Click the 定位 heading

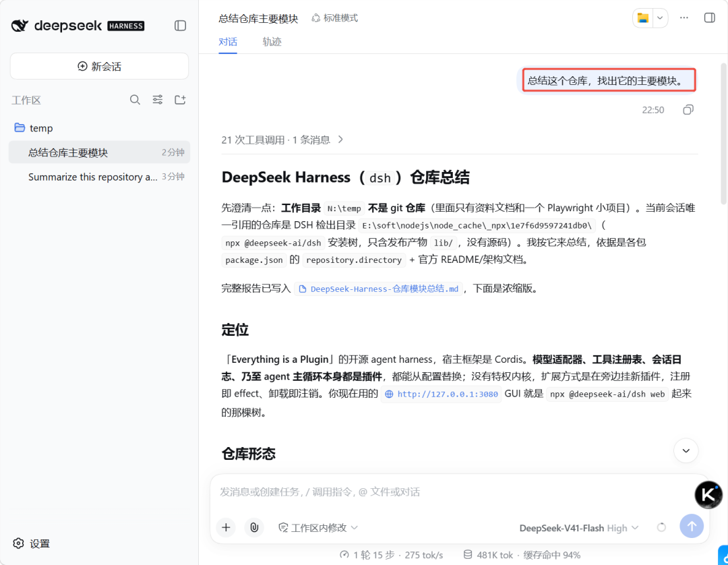coord(235,330)
